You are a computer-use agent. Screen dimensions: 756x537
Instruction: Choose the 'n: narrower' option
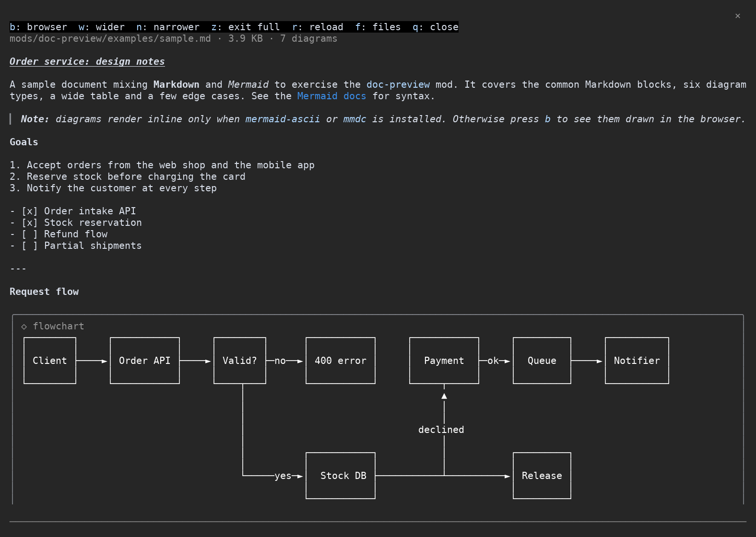click(168, 27)
